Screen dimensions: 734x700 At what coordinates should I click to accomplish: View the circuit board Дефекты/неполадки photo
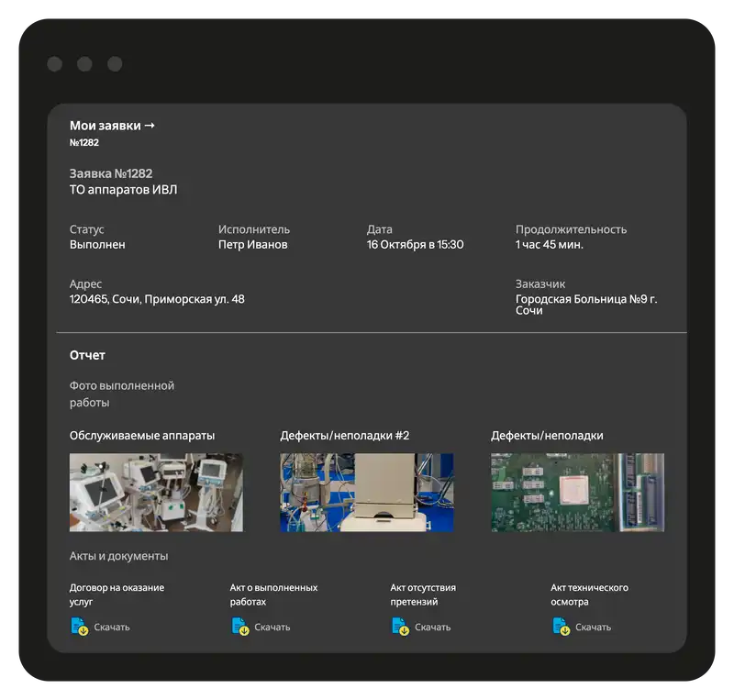[x=577, y=493]
